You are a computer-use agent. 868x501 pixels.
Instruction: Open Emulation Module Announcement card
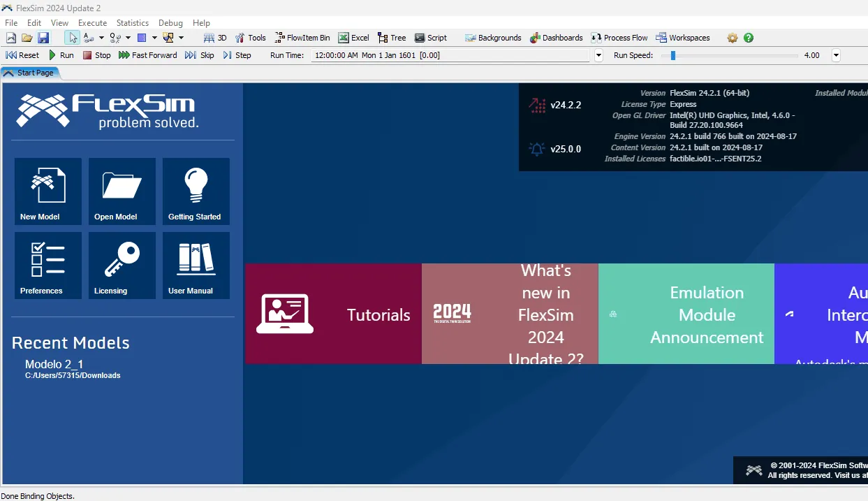point(686,314)
